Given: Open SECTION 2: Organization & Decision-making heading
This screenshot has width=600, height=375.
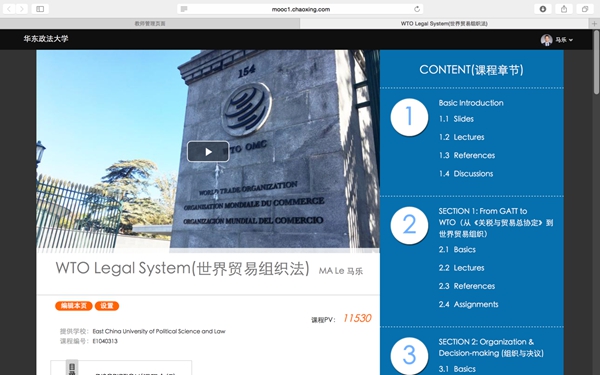Looking at the screenshot, I should coord(491,347).
